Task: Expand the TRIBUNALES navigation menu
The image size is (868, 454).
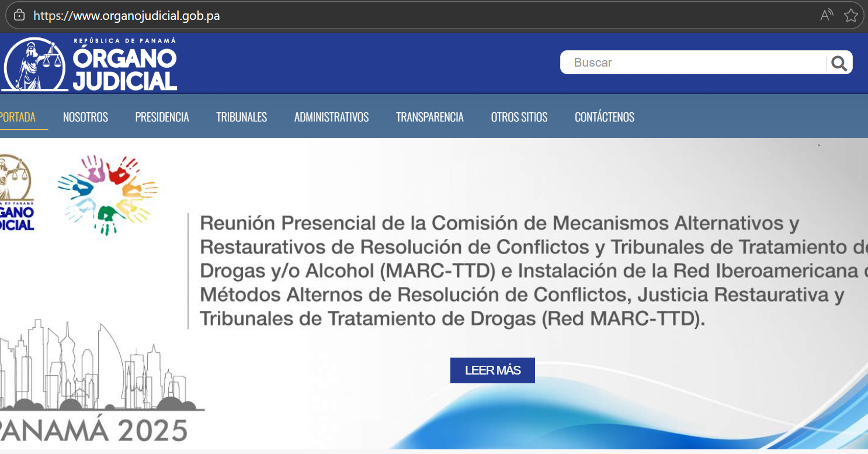Action: [x=241, y=117]
